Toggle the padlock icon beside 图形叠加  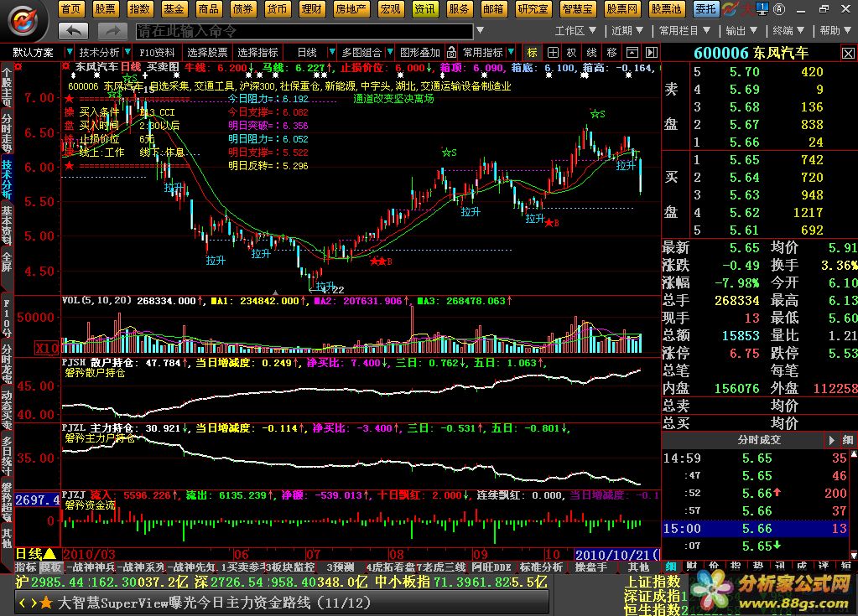point(451,53)
